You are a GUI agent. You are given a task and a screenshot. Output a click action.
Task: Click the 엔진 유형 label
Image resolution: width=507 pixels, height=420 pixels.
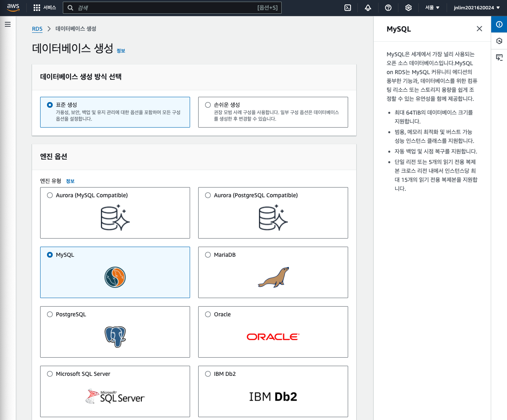(x=51, y=181)
